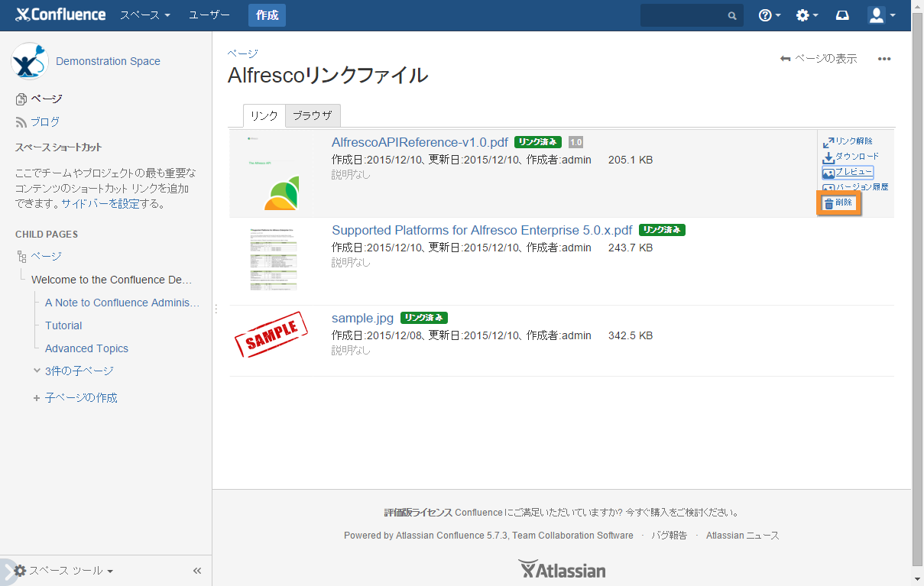
Task: Click 説明なし under sample.jpg
Action: click(351, 351)
